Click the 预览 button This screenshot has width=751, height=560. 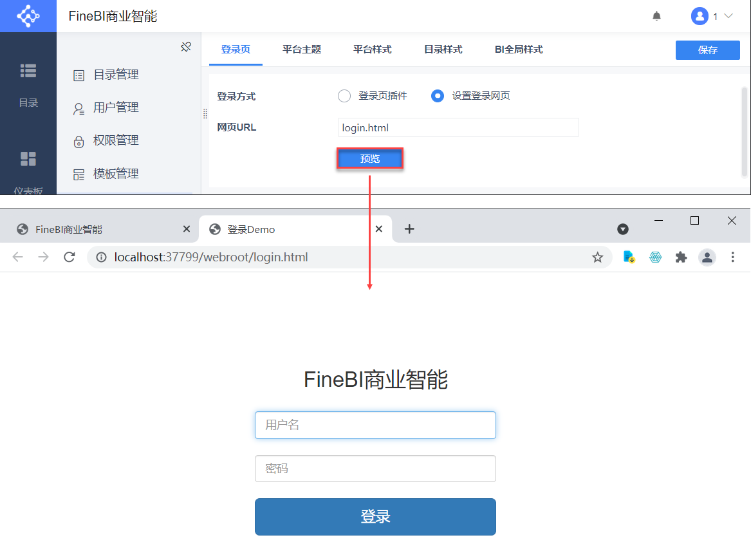(370, 158)
